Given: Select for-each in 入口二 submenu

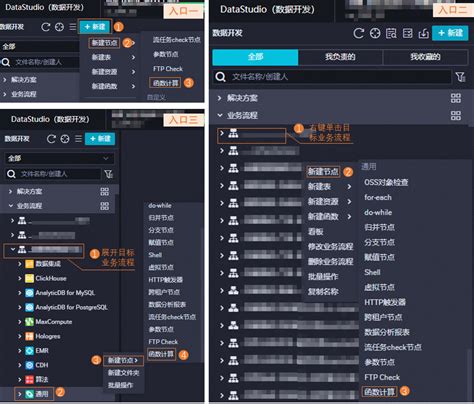Looking at the screenshot, I should point(378,197).
